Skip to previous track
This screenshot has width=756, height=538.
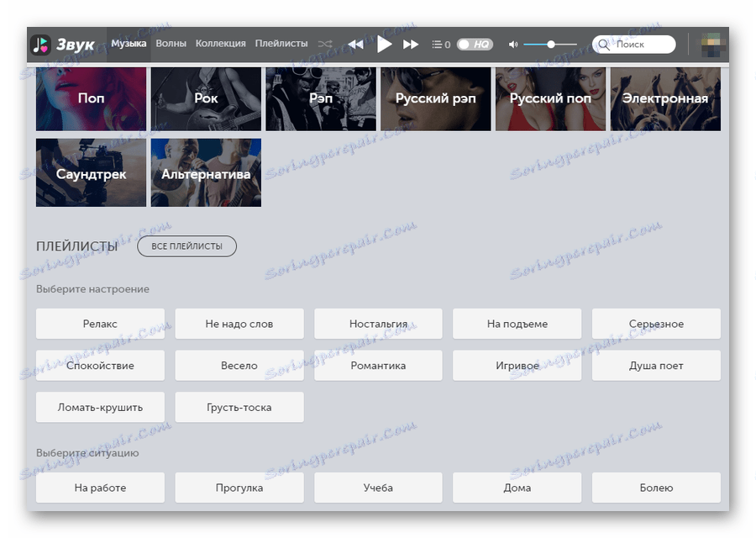(356, 45)
